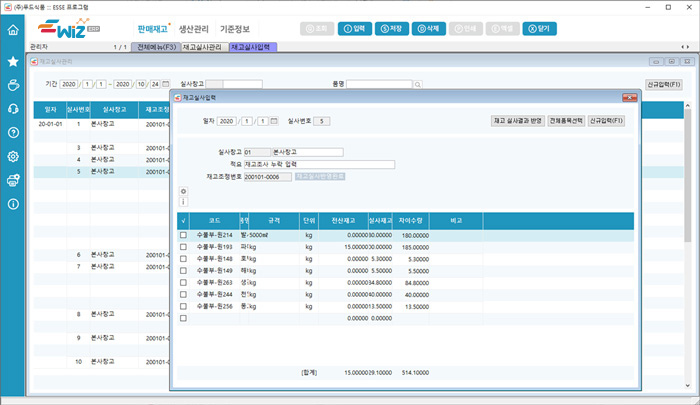The height and width of the screenshot is (405, 700).
Task: Close the 재고실사입력 dialog with red X
Action: tap(629, 97)
